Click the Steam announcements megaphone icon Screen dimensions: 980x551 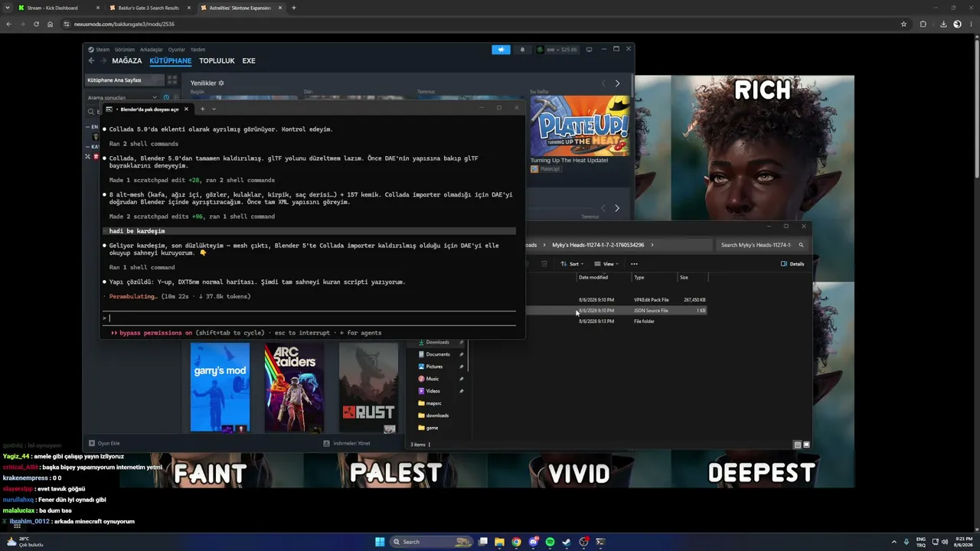(501, 50)
